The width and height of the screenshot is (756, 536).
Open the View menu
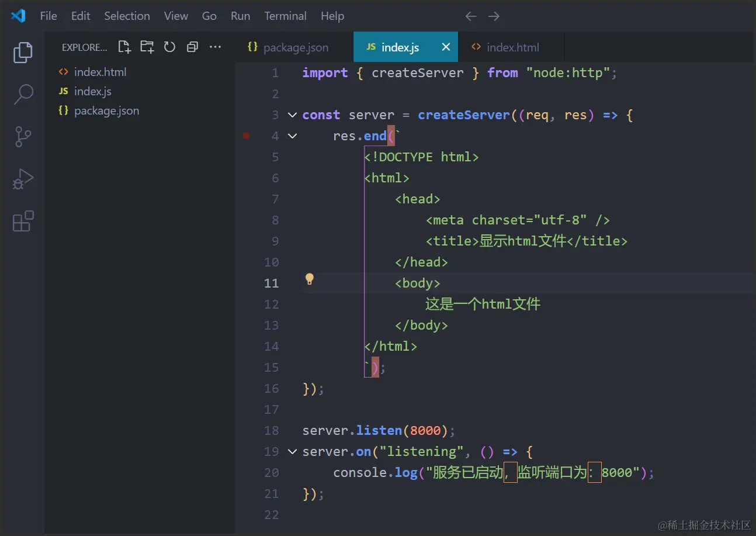pos(176,16)
